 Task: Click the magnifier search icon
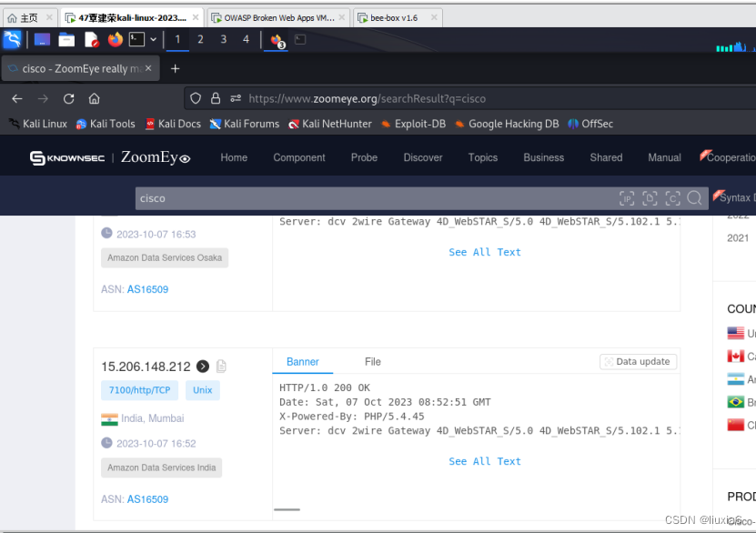tap(695, 198)
